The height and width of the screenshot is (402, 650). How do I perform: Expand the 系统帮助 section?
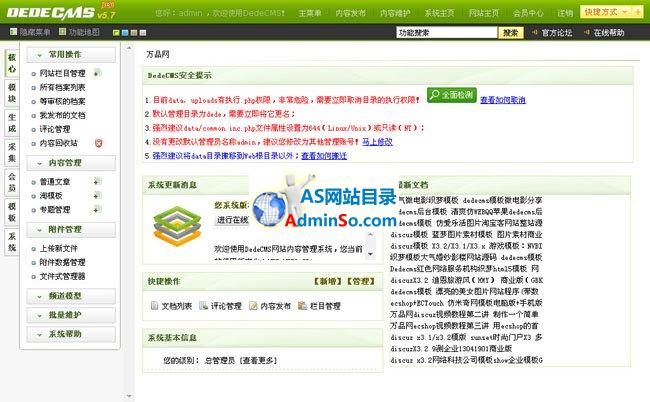coord(71,334)
